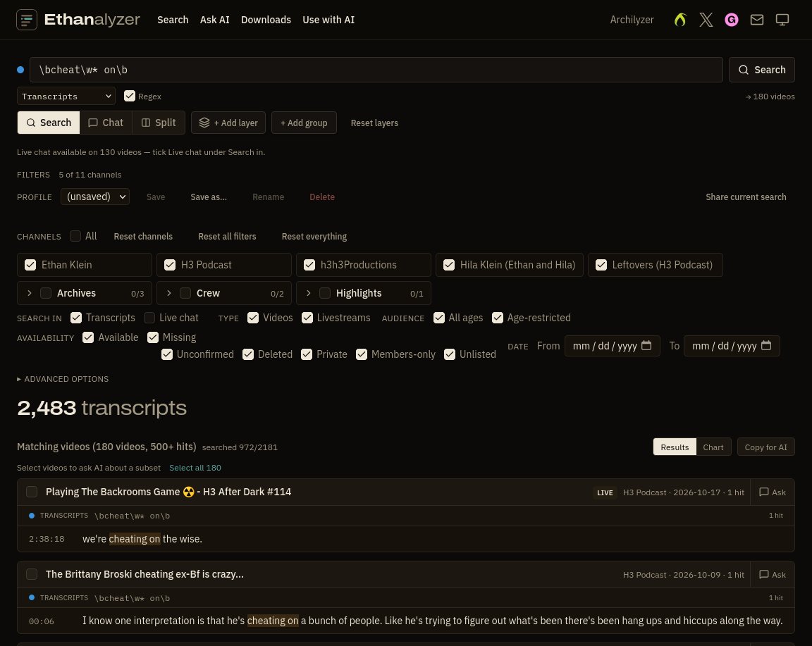Open Downloads in top navigation
The image size is (812, 646).
[x=266, y=20]
